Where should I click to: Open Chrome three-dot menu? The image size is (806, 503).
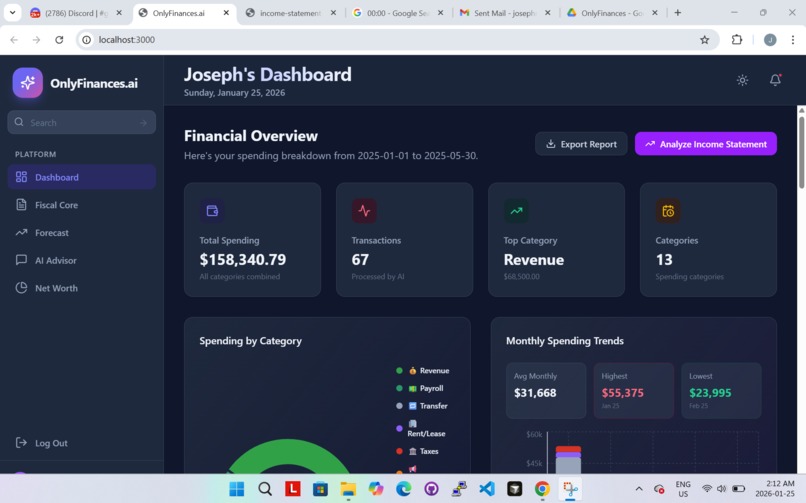[x=793, y=40]
